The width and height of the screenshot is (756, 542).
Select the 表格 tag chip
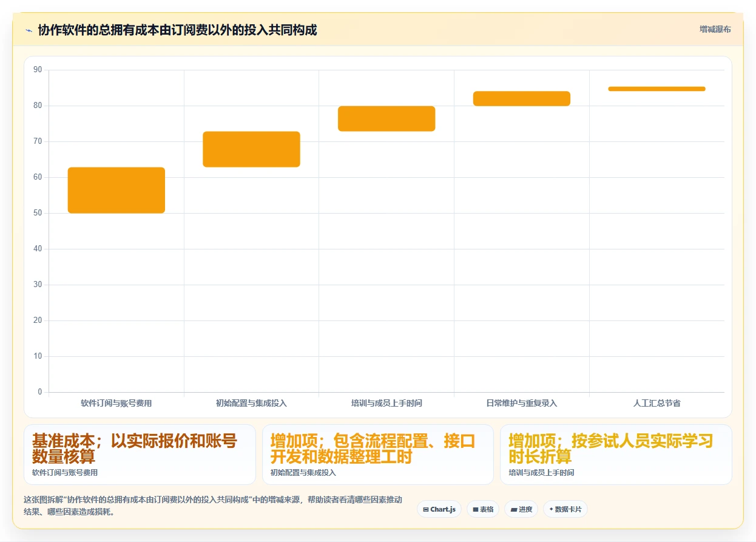pos(483,509)
